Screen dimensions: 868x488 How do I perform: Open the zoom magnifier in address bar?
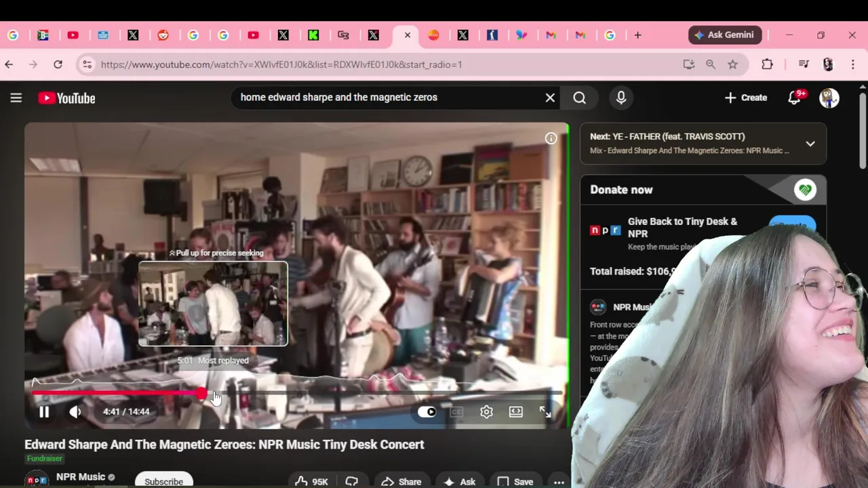710,64
